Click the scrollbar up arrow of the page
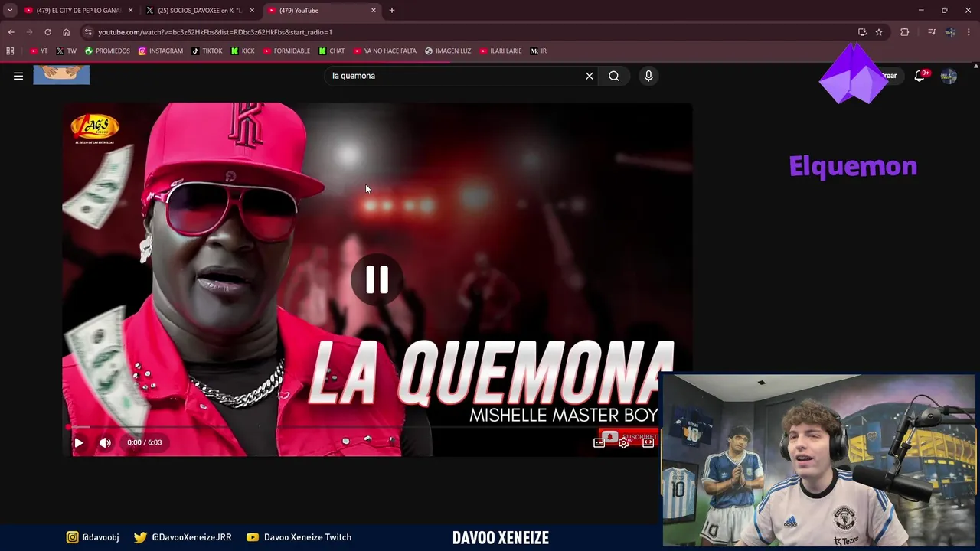980x551 pixels. pyautogui.click(x=975, y=67)
